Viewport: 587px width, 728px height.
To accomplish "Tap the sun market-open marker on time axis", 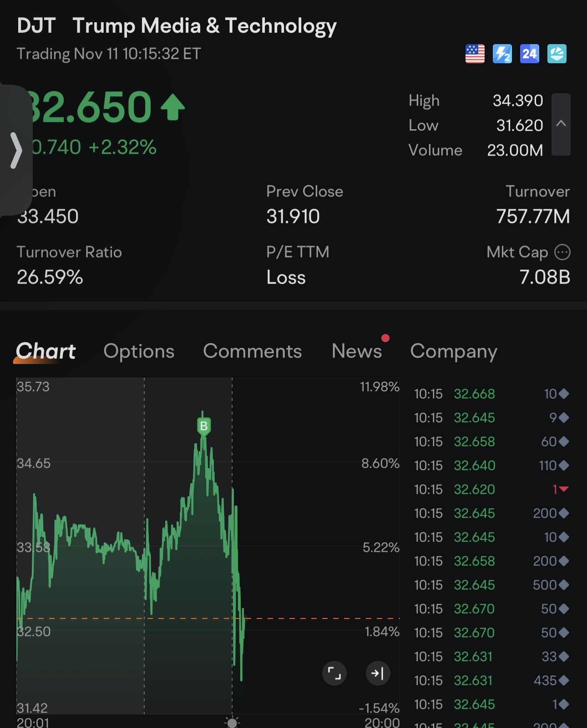I will tap(232, 723).
